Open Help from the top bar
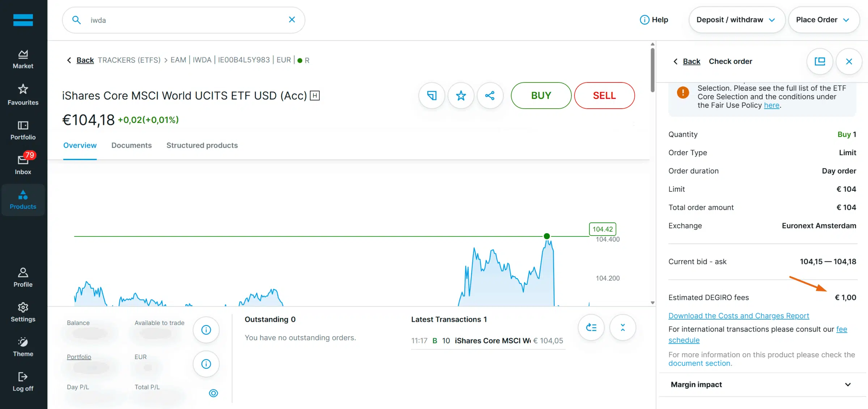The width and height of the screenshot is (868, 409). [654, 20]
